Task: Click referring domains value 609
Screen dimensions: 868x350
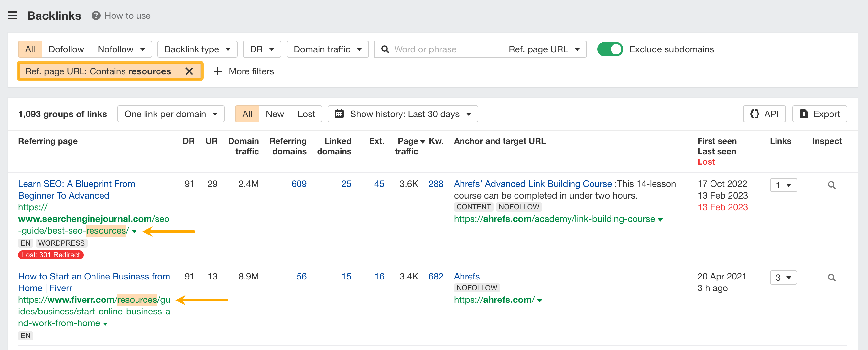Action: coord(299,184)
